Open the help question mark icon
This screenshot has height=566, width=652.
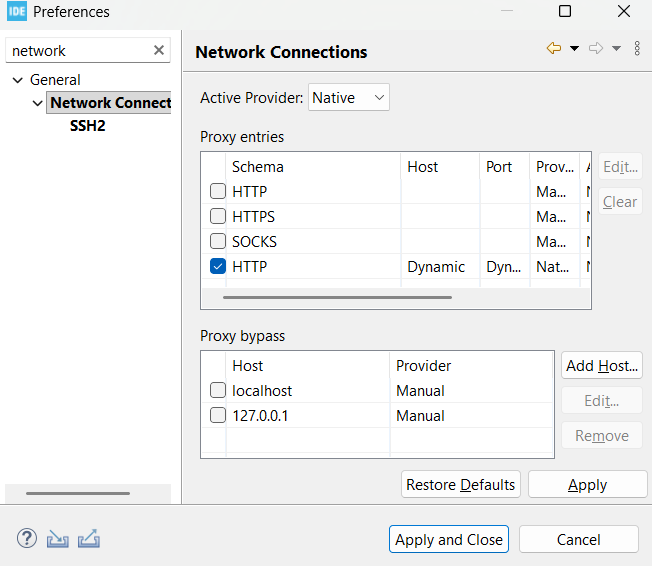pyautogui.click(x=27, y=539)
